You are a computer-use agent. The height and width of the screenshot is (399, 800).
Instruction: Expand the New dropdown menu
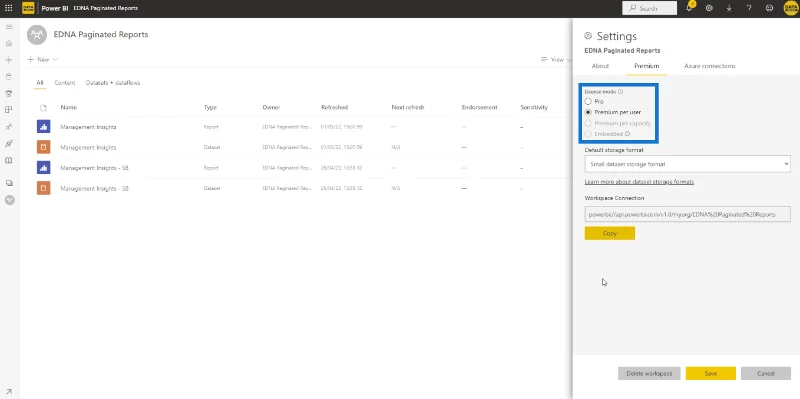pyautogui.click(x=42, y=60)
